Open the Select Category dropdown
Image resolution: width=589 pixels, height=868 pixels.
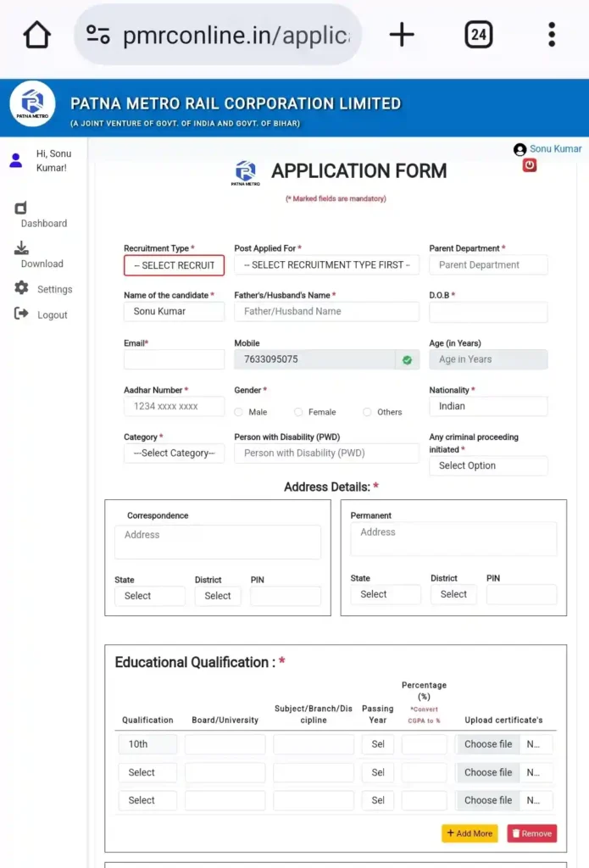click(x=174, y=453)
